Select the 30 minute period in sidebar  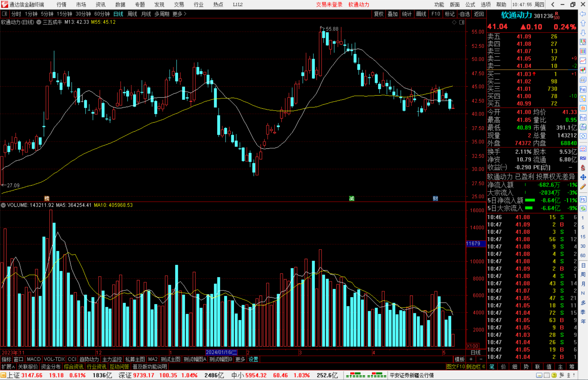tap(583, 246)
